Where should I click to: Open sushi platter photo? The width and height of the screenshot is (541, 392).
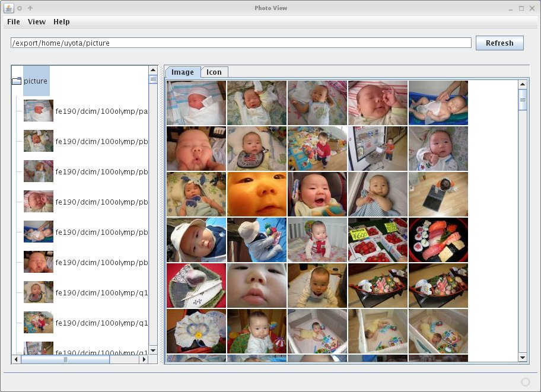tap(438, 240)
